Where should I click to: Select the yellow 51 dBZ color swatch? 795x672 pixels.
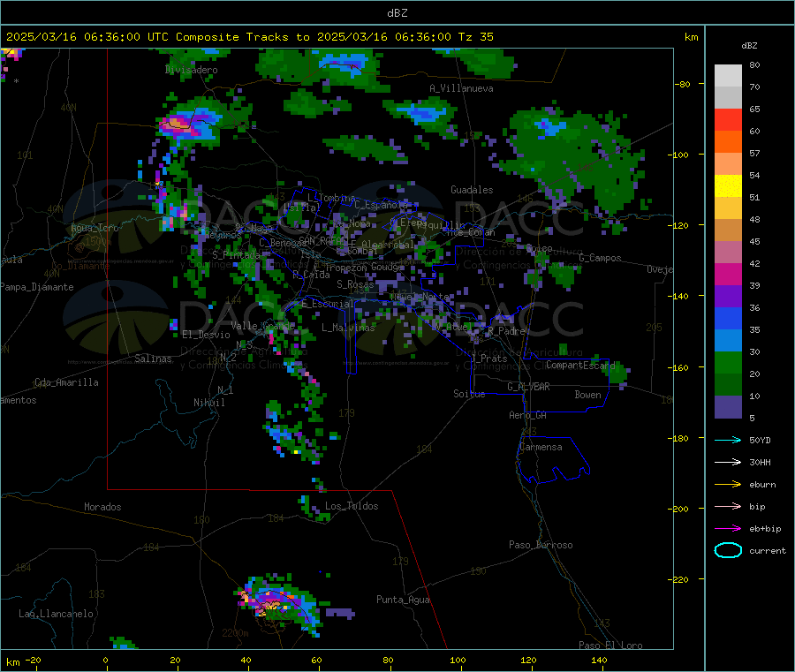[728, 186]
